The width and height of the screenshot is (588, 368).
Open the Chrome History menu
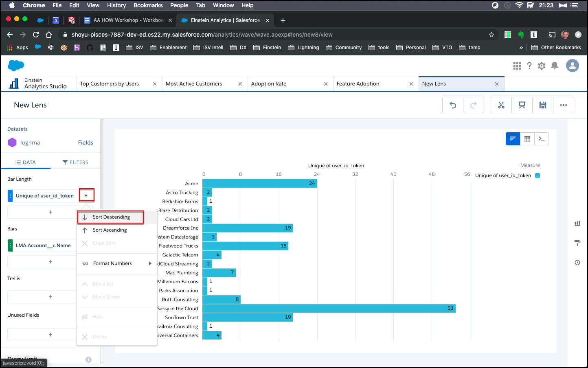point(116,5)
